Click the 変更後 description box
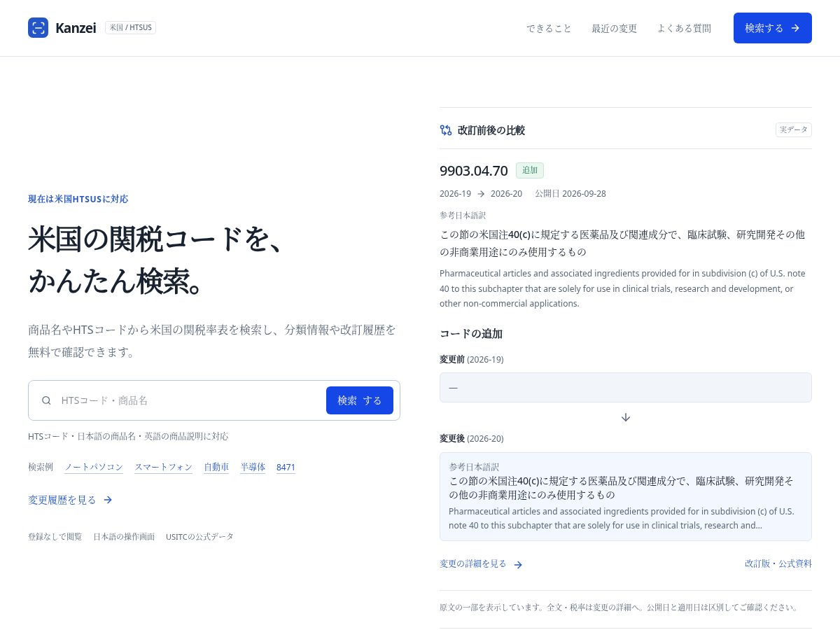840x630 pixels. [x=626, y=496]
